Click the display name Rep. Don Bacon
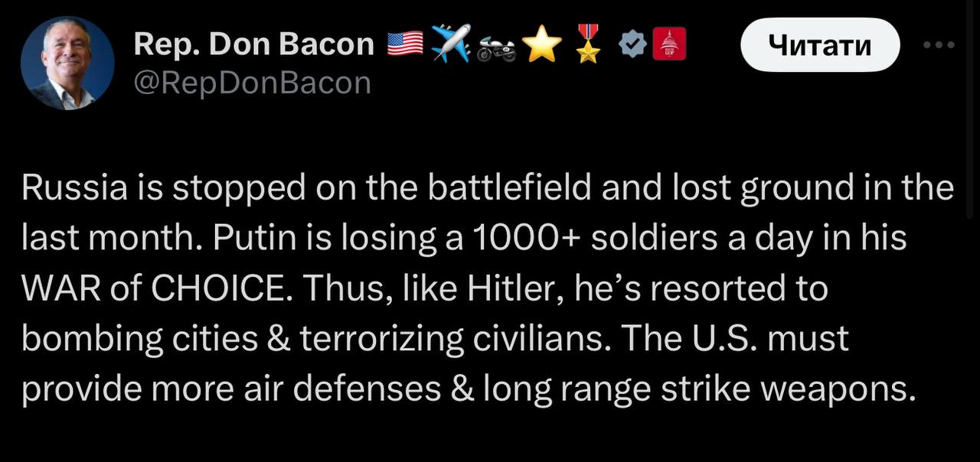 coord(253,45)
